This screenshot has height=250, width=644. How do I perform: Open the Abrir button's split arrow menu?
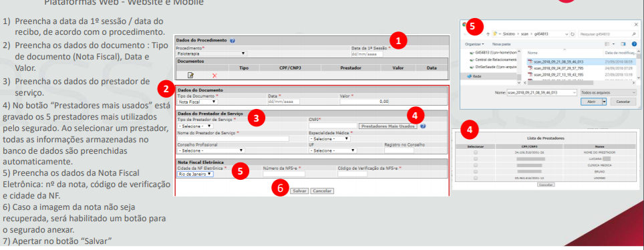pos(604,102)
